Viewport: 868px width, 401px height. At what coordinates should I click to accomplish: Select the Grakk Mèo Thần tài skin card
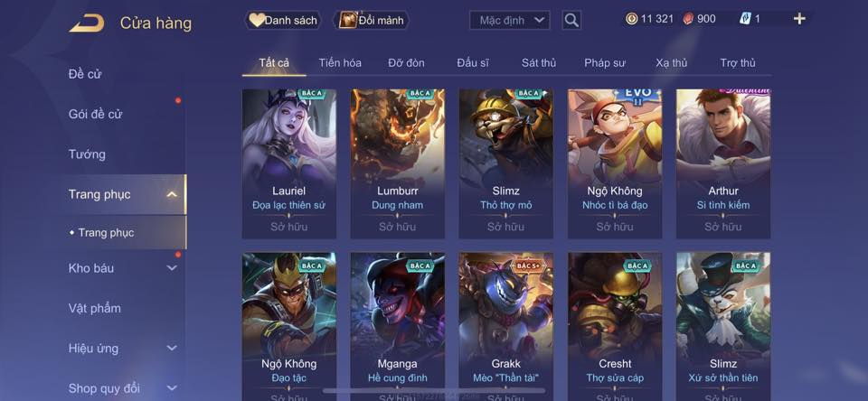pos(506,326)
